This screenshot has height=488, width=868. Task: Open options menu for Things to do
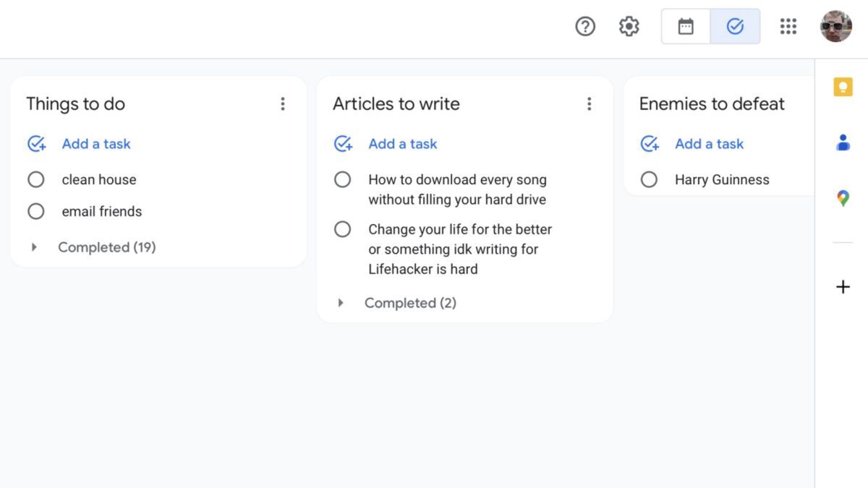click(x=283, y=104)
